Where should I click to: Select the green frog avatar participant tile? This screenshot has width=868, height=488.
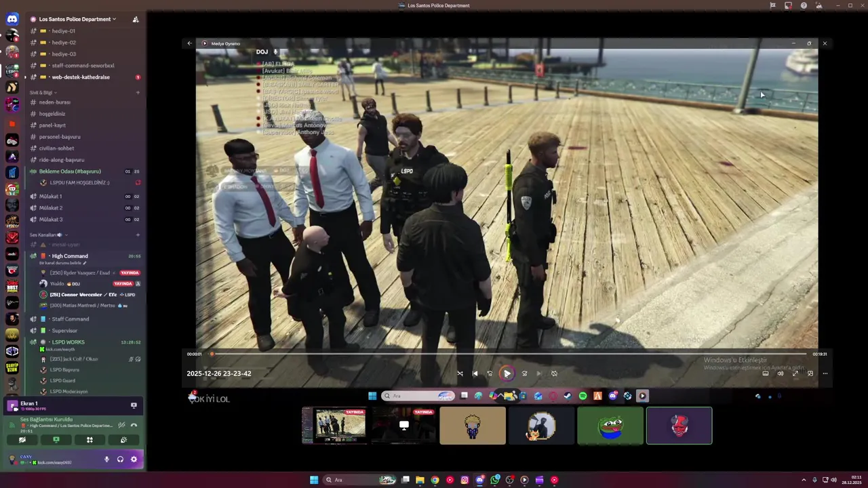tap(610, 426)
